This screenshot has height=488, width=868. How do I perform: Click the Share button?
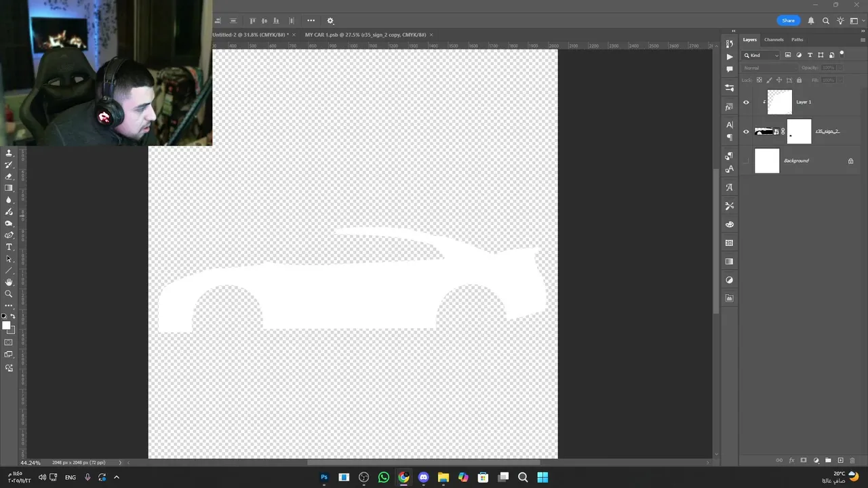(x=788, y=20)
